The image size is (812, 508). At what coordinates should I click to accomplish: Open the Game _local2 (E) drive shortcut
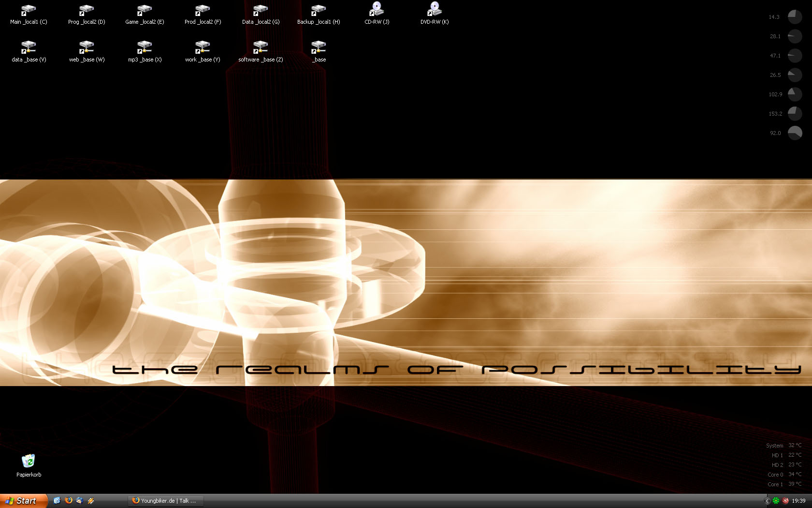point(145,15)
